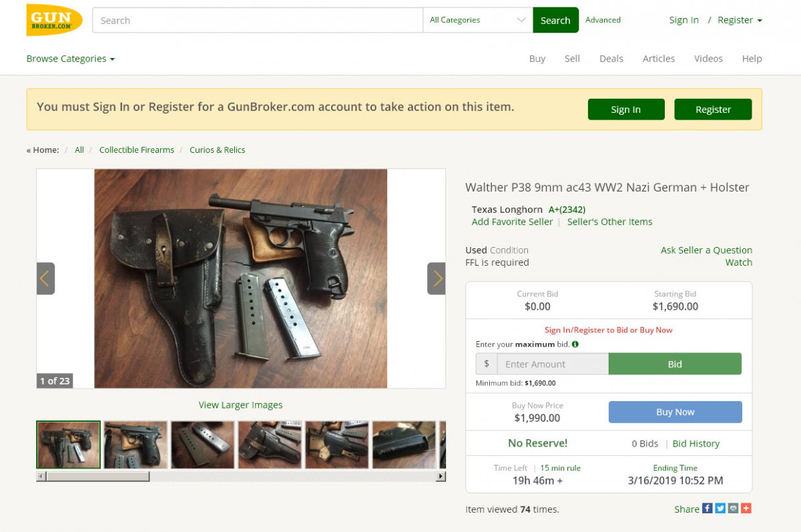The image size is (801, 532).
Task: Open the Deals menu item
Action: [611, 59]
